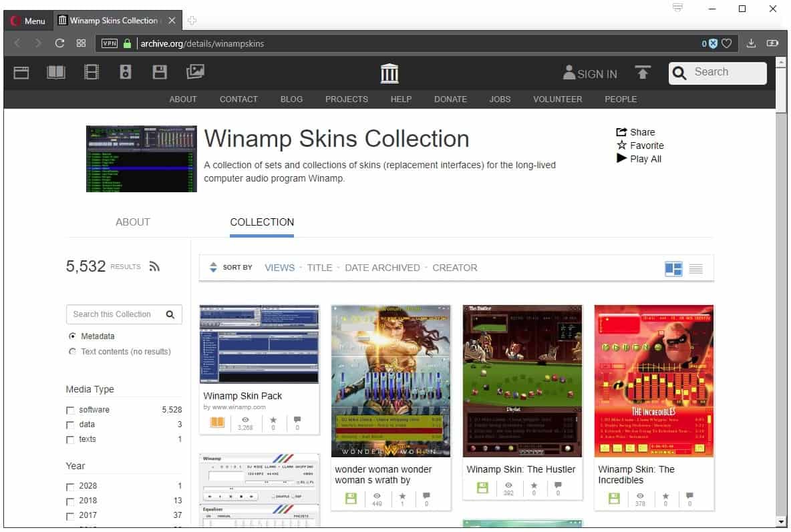Select the Text contents radio button

(72, 350)
